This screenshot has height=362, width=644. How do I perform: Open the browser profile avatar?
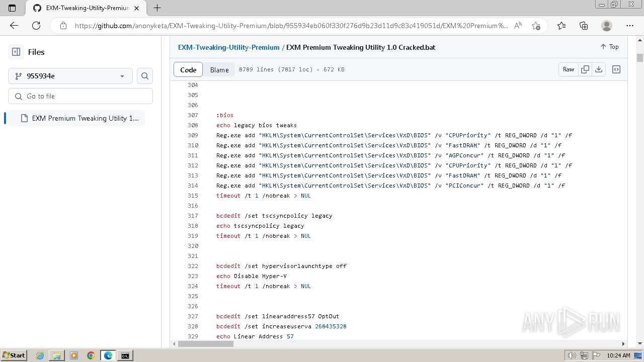pyautogui.click(x=607, y=26)
